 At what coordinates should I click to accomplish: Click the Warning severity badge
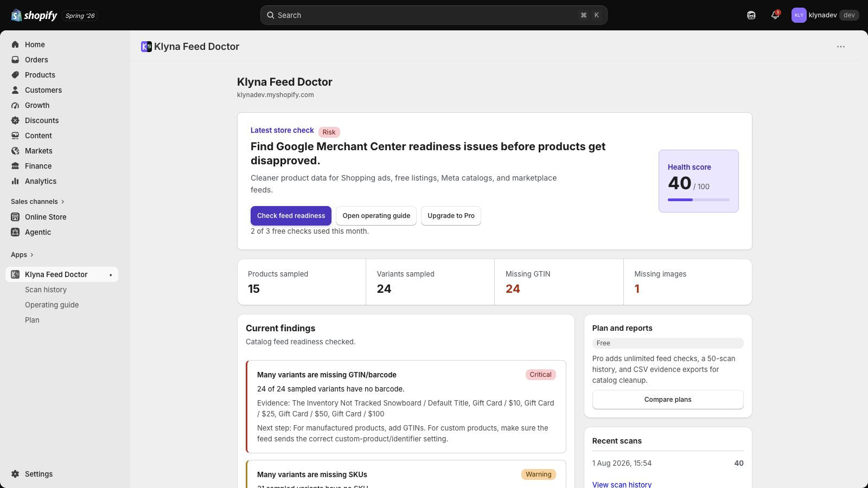[x=538, y=474]
